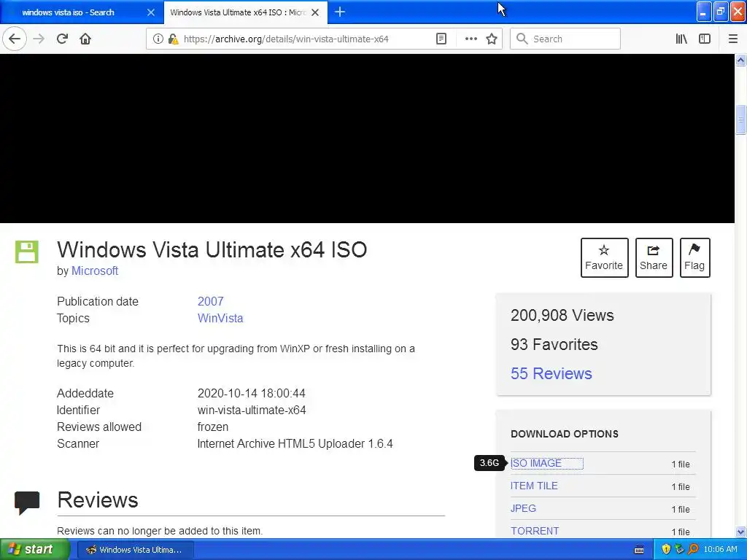Reload the current page
The image size is (747, 560).
pos(62,39)
